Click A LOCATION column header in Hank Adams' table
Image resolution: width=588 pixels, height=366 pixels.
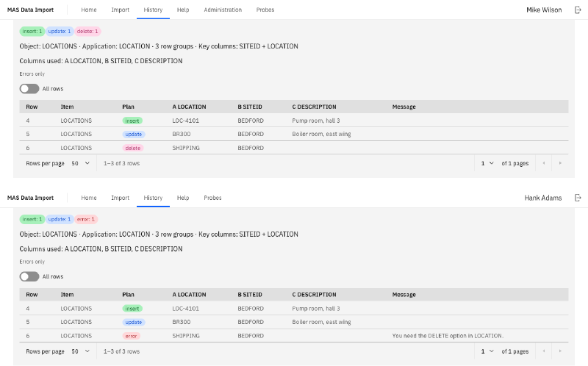(189, 295)
